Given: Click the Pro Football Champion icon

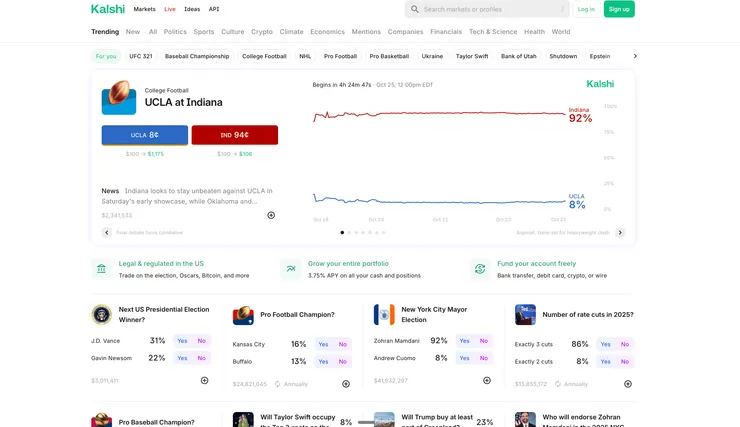Looking at the screenshot, I should (243, 315).
